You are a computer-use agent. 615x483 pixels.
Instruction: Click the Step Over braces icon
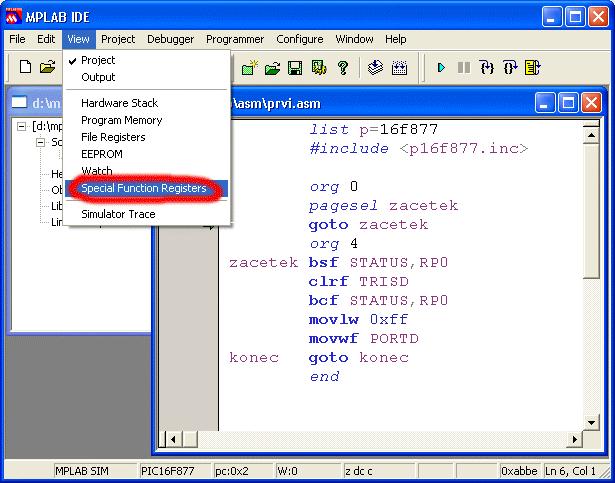pyautogui.click(x=510, y=67)
